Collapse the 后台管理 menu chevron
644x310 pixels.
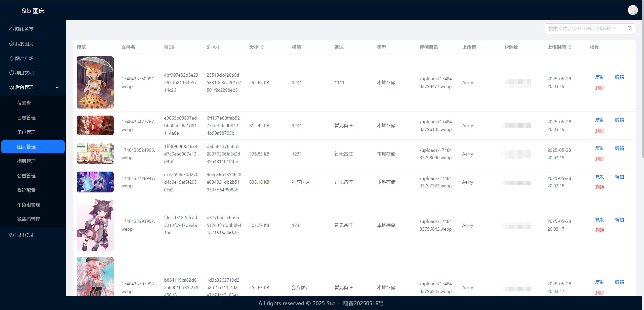coord(57,87)
